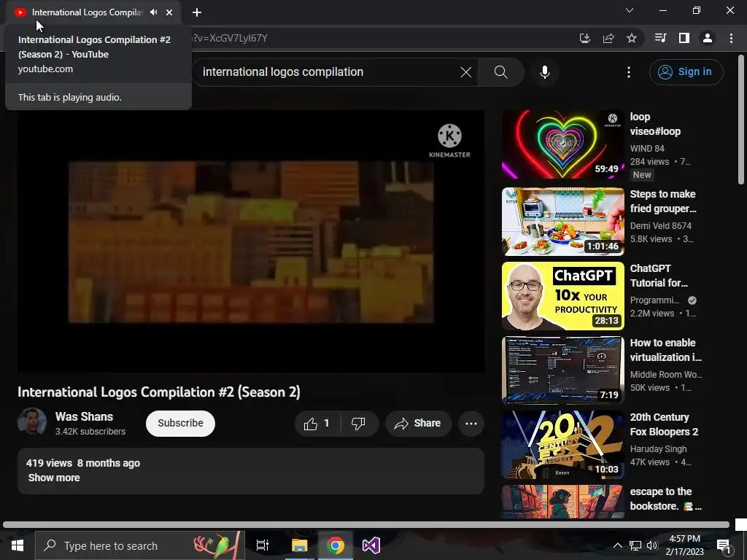The image size is (747, 560).
Task: Share this page from the address bar
Action: (x=608, y=38)
